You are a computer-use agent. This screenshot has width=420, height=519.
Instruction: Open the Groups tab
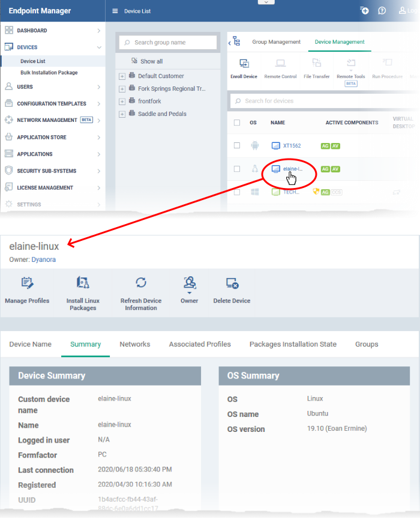click(367, 344)
